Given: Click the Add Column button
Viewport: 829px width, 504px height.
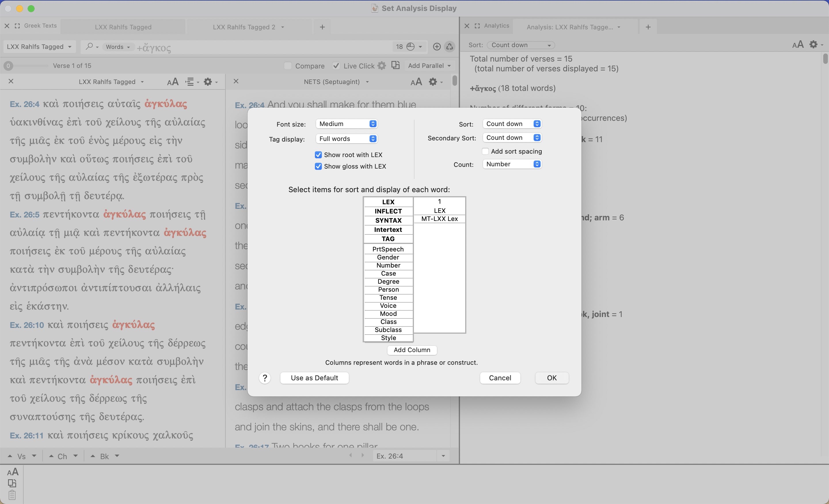Looking at the screenshot, I should 412,350.
